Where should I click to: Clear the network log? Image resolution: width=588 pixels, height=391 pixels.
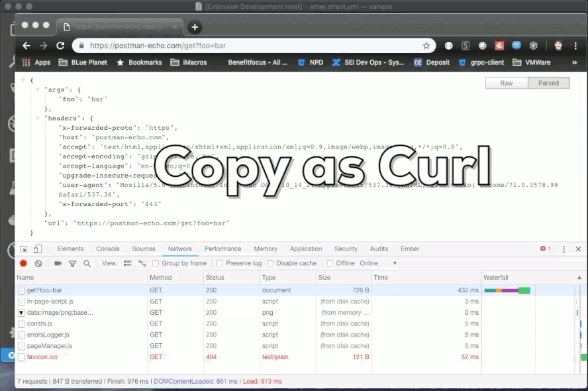click(x=38, y=263)
